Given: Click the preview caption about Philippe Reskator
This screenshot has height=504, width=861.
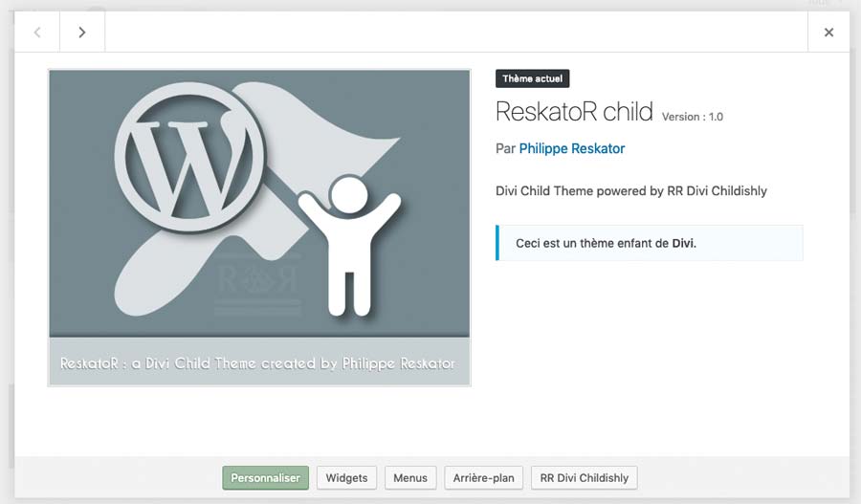Looking at the screenshot, I should click(x=258, y=363).
